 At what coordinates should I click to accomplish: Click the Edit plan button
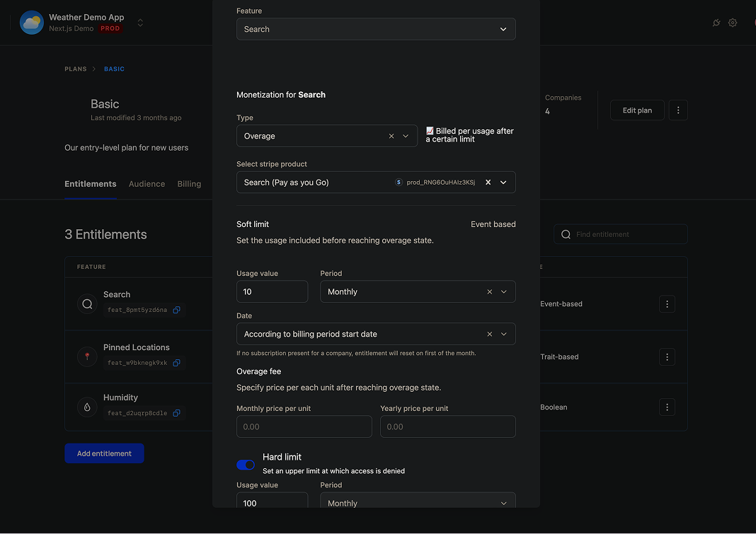637,110
